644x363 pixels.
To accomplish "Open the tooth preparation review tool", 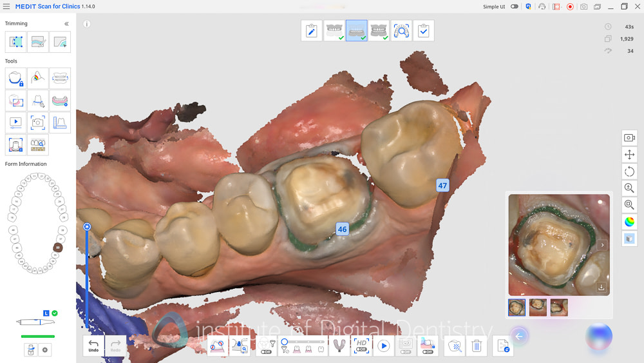I will pos(240,346).
